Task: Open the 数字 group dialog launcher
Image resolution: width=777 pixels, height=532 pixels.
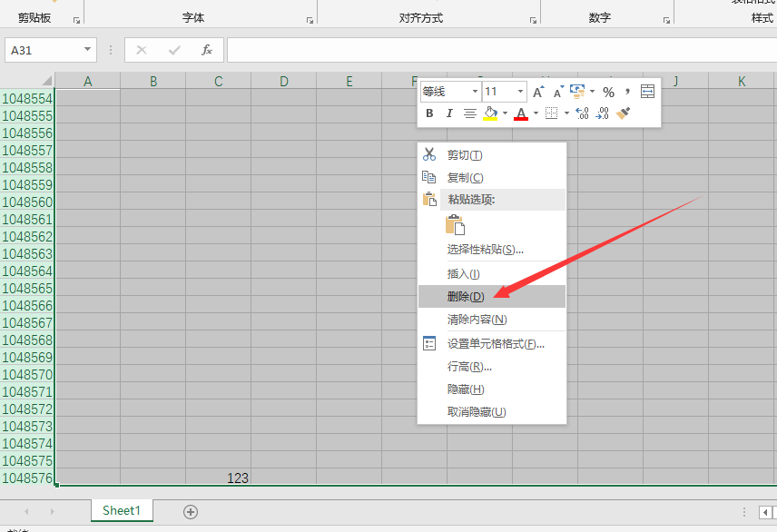Action: pos(666,20)
